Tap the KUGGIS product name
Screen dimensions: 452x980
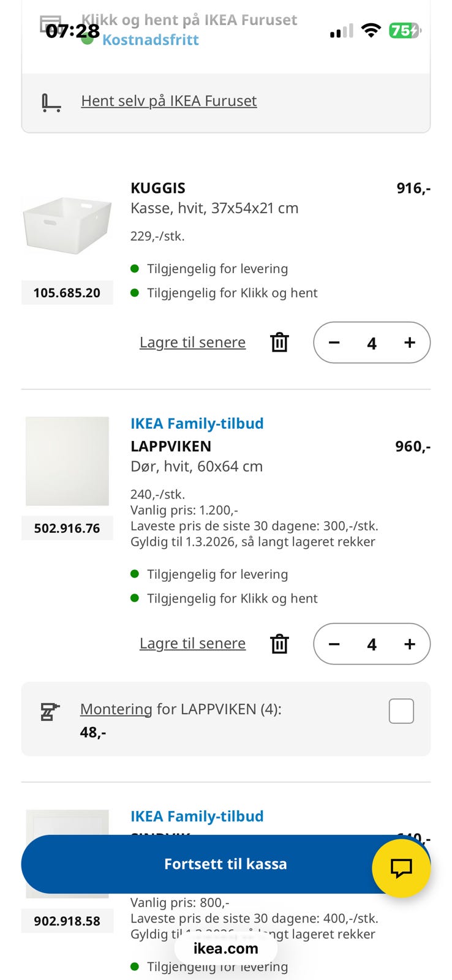[158, 188]
